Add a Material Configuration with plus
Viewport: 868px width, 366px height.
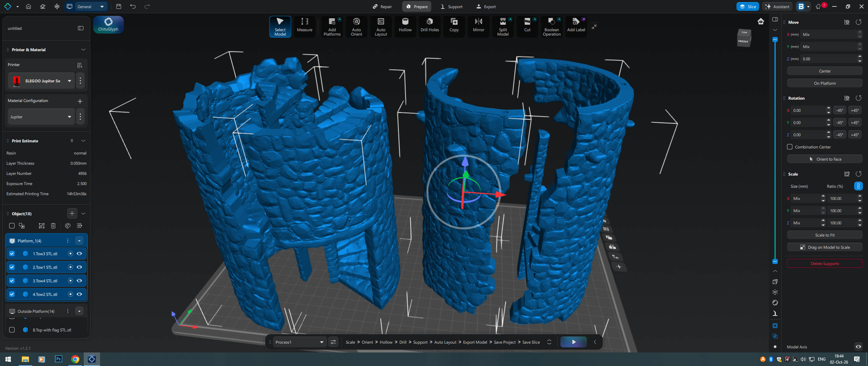tap(80, 101)
